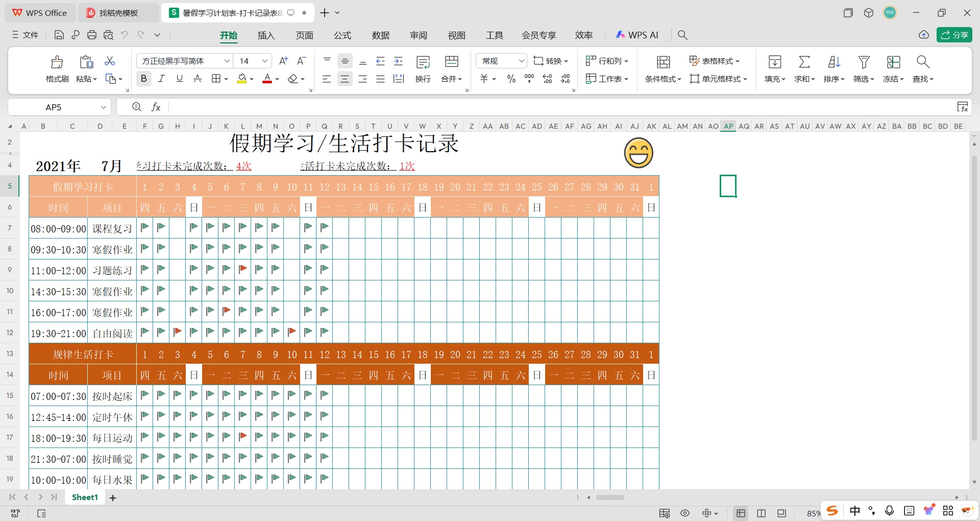
Task: Toggle middle vertical alignment
Action: point(345,61)
